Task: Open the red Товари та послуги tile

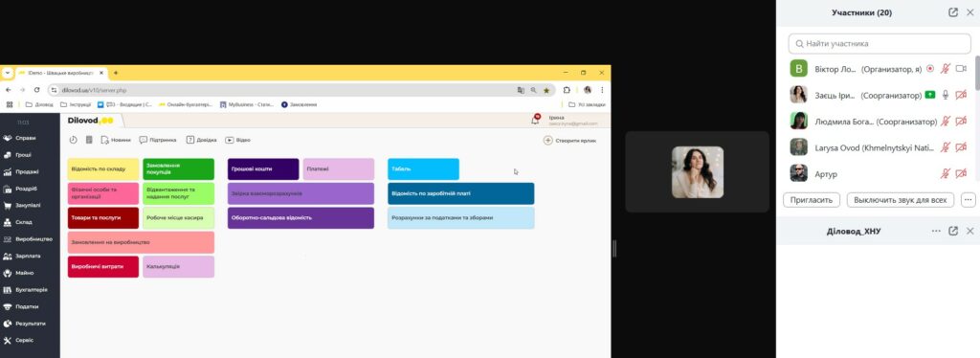Action: 103,218
